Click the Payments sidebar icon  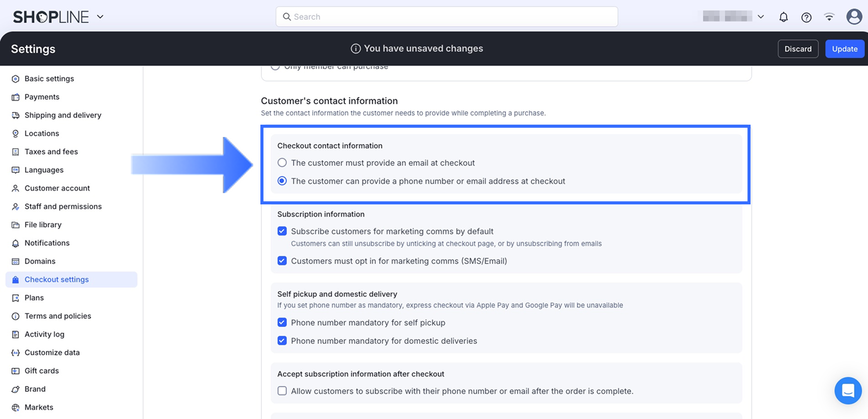point(15,97)
